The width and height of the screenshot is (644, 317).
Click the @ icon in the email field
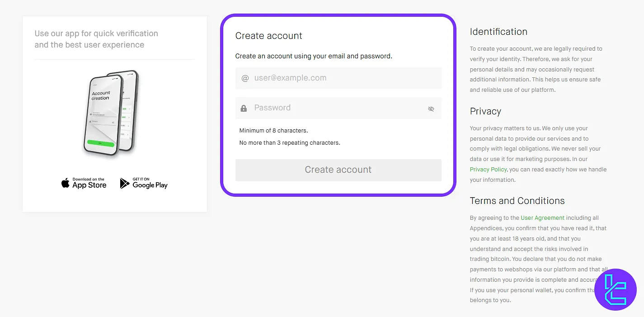245,78
